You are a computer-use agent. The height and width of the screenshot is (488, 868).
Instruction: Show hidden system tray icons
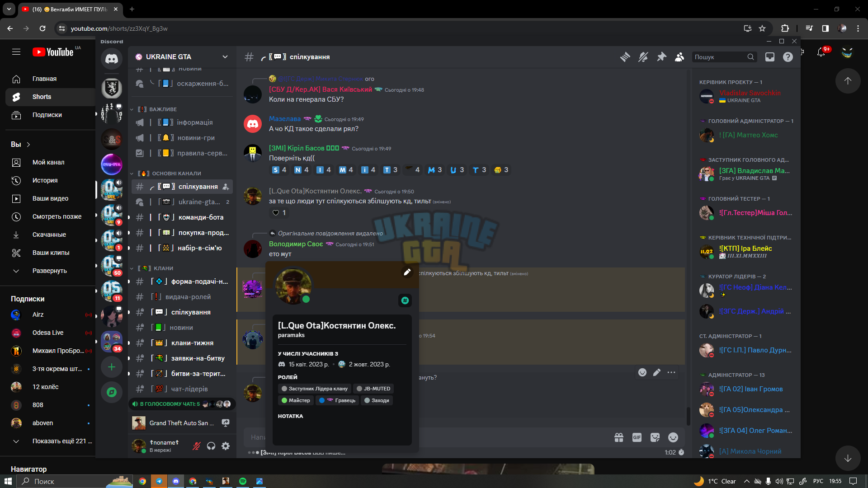click(747, 481)
